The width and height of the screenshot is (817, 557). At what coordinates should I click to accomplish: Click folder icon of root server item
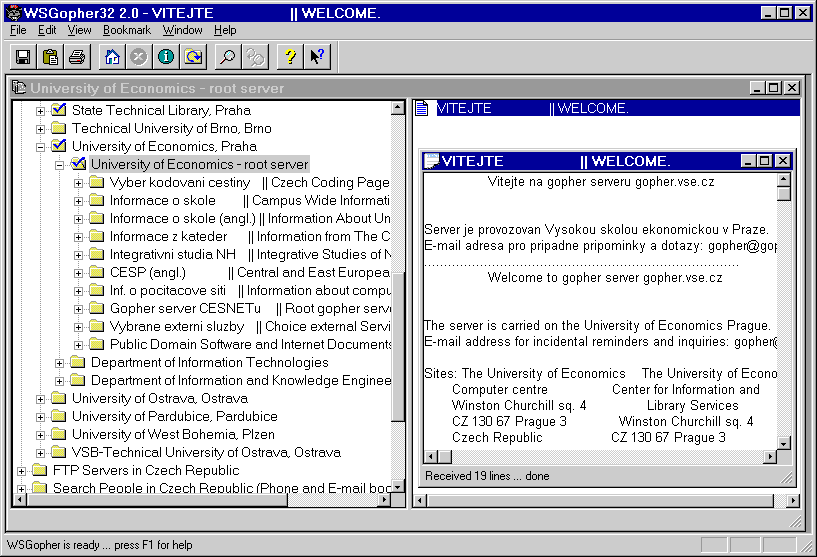pos(78,164)
